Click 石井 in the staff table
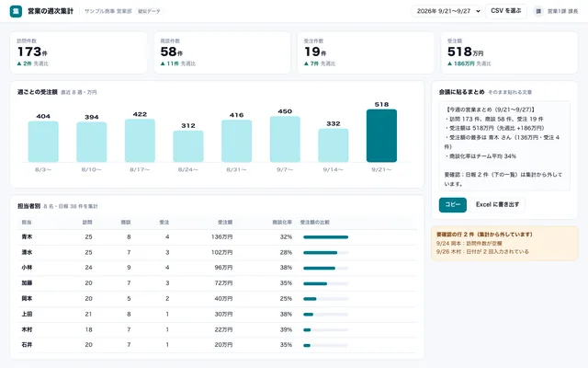 coord(27,345)
